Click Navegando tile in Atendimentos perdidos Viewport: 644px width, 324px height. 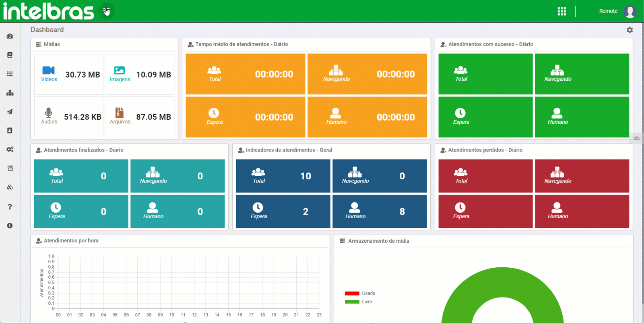pyautogui.click(x=582, y=176)
